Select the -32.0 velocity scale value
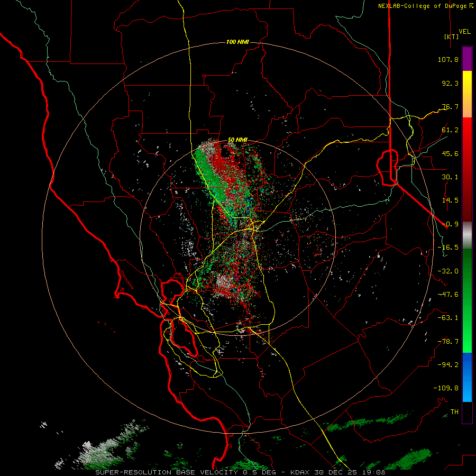Screen dimensions: 476x476 [448, 271]
